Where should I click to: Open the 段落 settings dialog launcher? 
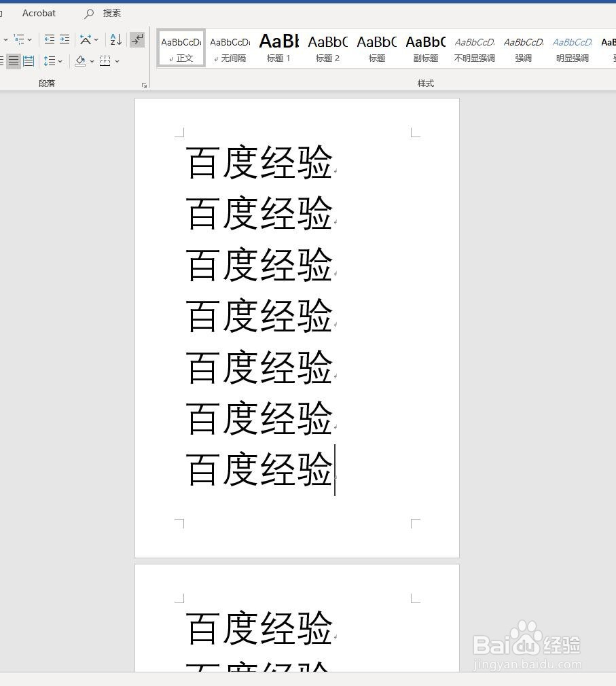click(x=145, y=86)
